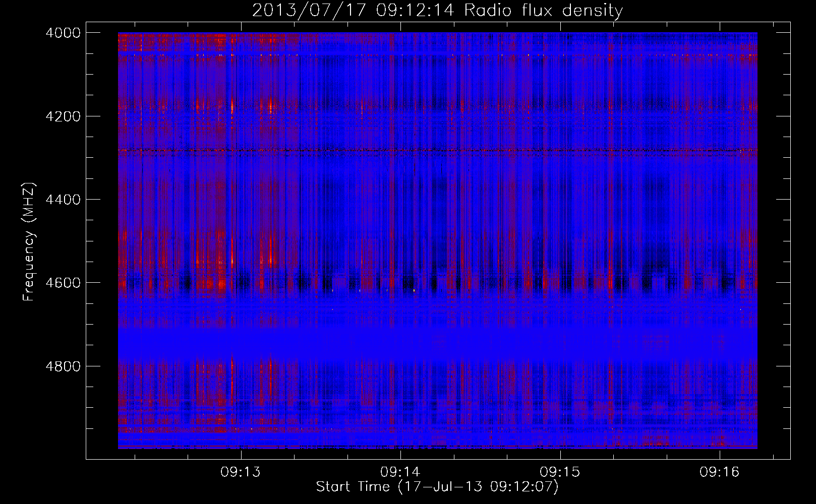The height and width of the screenshot is (504, 816).
Task: Click the 4600 frequency tick label
Action: tap(63, 283)
